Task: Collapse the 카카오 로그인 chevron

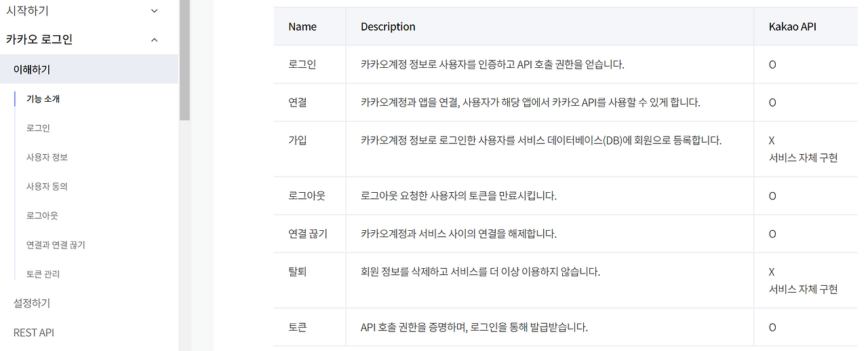Action: click(x=154, y=40)
